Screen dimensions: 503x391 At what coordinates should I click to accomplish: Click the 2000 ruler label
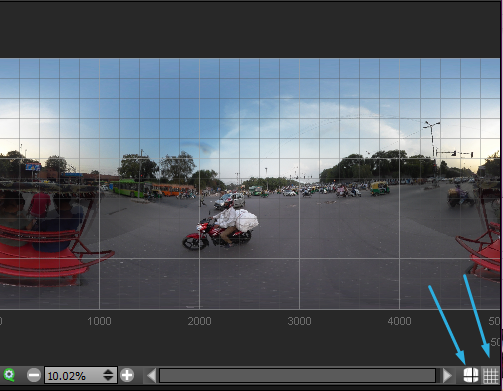point(199,321)
